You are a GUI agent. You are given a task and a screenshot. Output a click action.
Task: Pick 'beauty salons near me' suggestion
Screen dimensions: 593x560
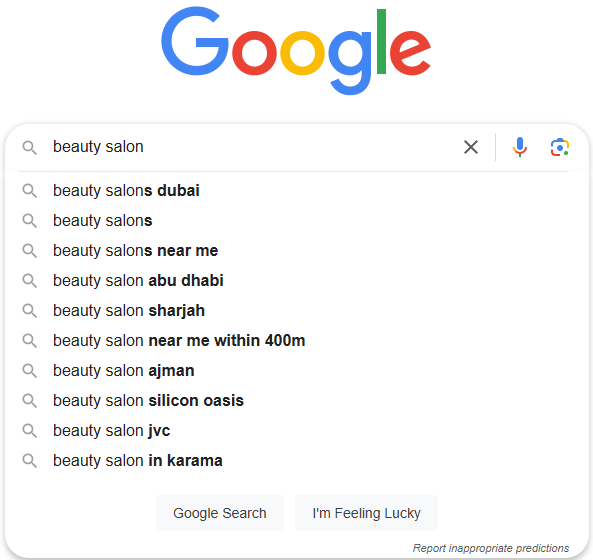click(x=296, y=250)
